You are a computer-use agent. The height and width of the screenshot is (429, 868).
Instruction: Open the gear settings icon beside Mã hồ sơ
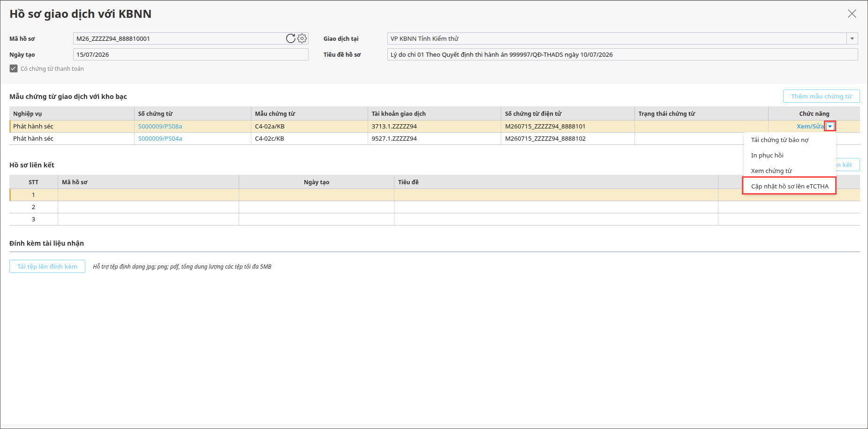pos(302,38)
